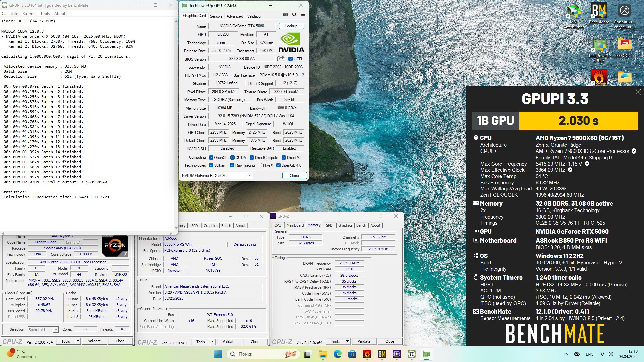The image size is (644, 362).
Task: Open the volume control in the system tray
Action: (610, 354)
